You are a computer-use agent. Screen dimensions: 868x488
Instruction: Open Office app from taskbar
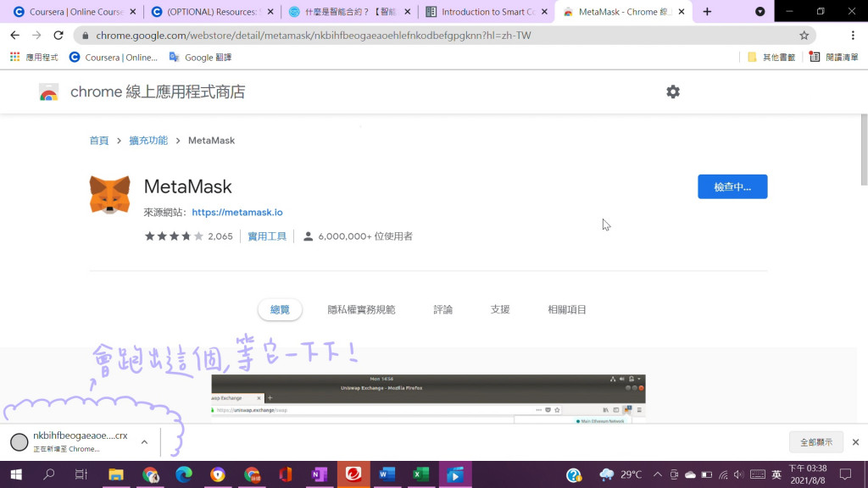286,474
